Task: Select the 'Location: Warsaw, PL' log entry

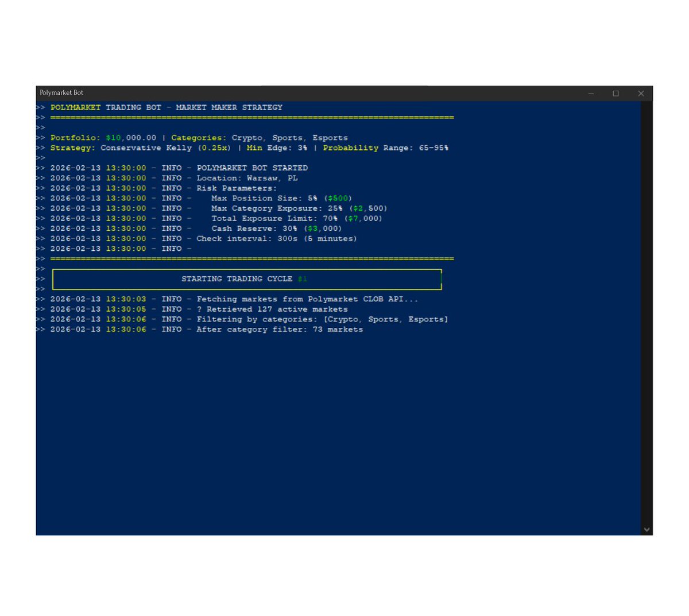Action: [x=247, y=178]
